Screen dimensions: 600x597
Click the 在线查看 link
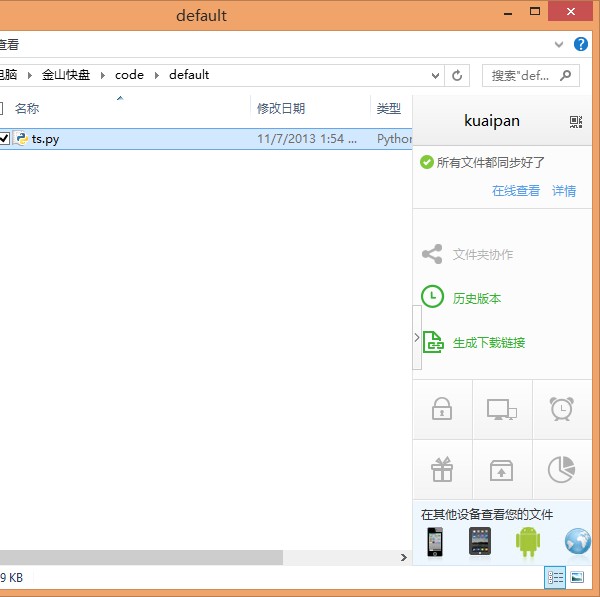pyautogui.click(x=515, y=191)
